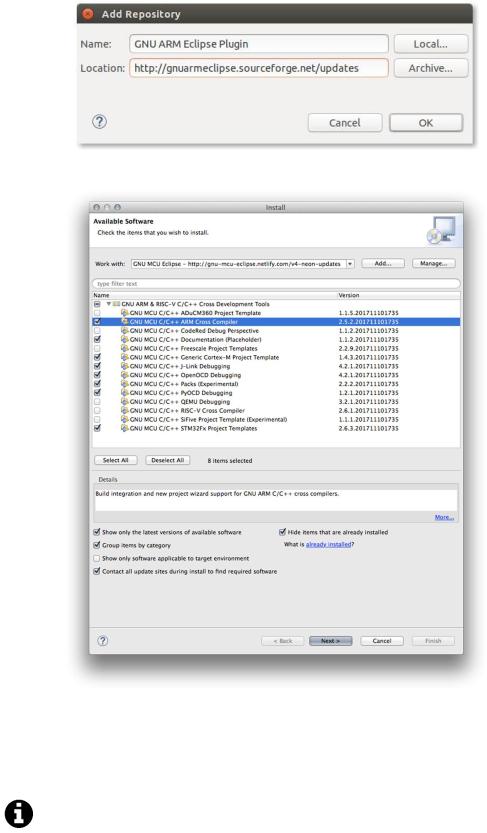
Task: Open the 'More...' details link
Action: click(445, 517)
